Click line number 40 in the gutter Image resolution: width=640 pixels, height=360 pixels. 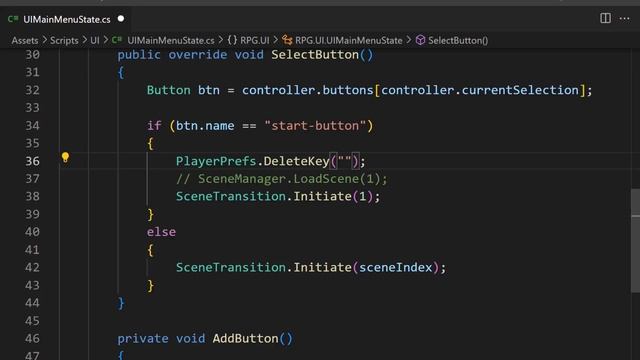coord(33,232)
